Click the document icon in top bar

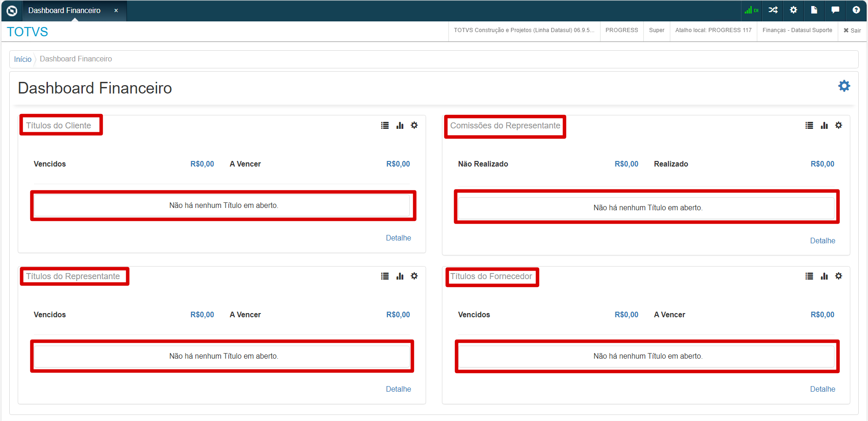814,10
